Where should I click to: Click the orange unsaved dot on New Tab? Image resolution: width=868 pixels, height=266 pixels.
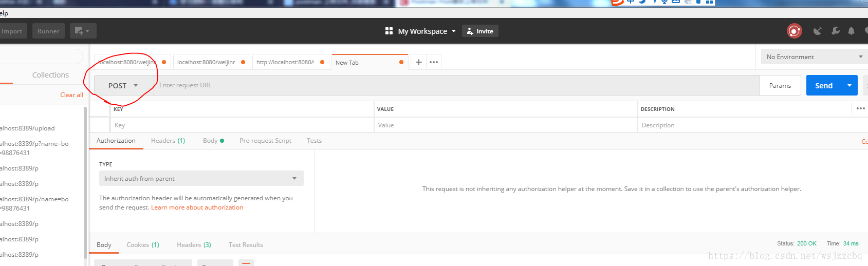pos(401,62)
